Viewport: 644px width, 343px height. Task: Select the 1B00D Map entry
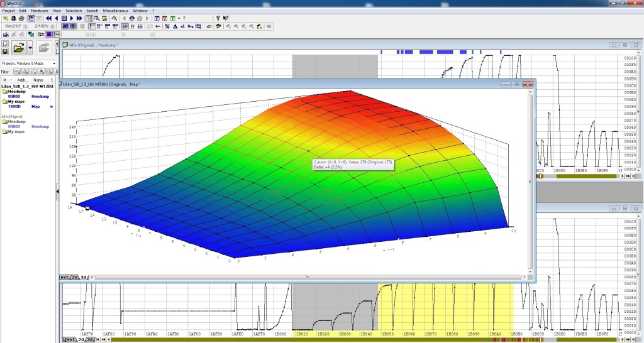pyautogui.click(x=29, y=106)
